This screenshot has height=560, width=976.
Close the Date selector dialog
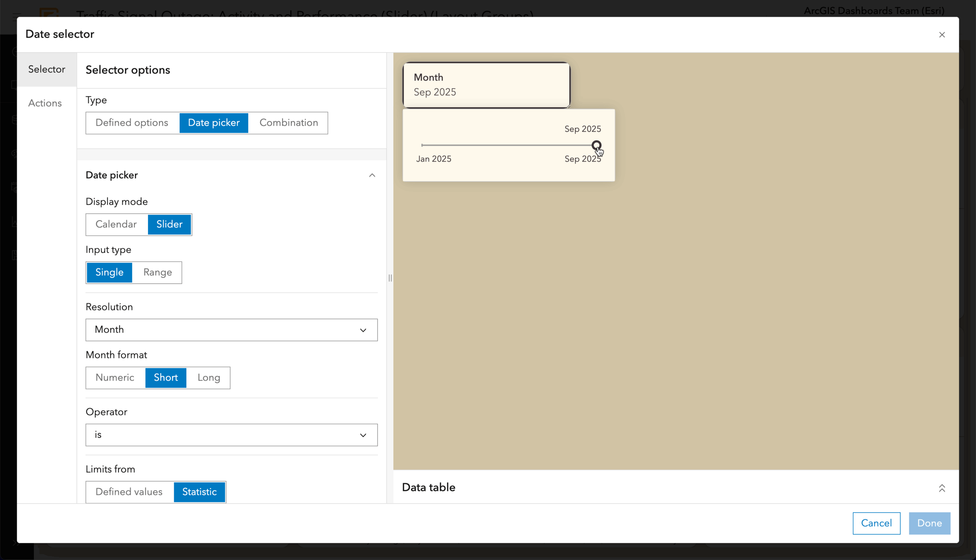coord(942,35)
